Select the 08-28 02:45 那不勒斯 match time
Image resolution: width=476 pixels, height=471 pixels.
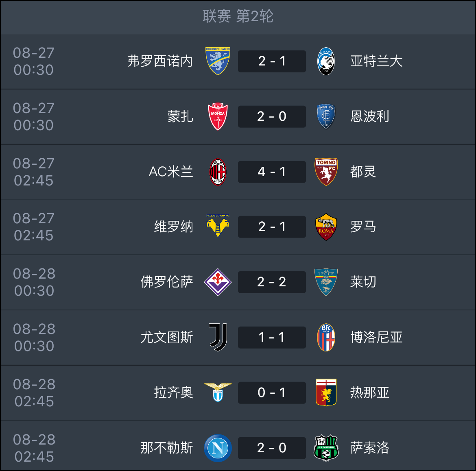pos(34,448)
